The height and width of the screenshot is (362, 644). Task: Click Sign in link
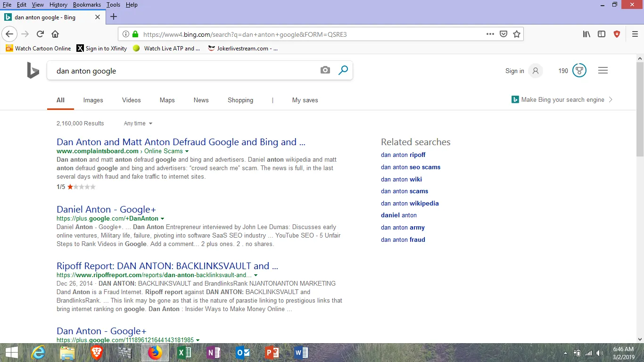515,71
